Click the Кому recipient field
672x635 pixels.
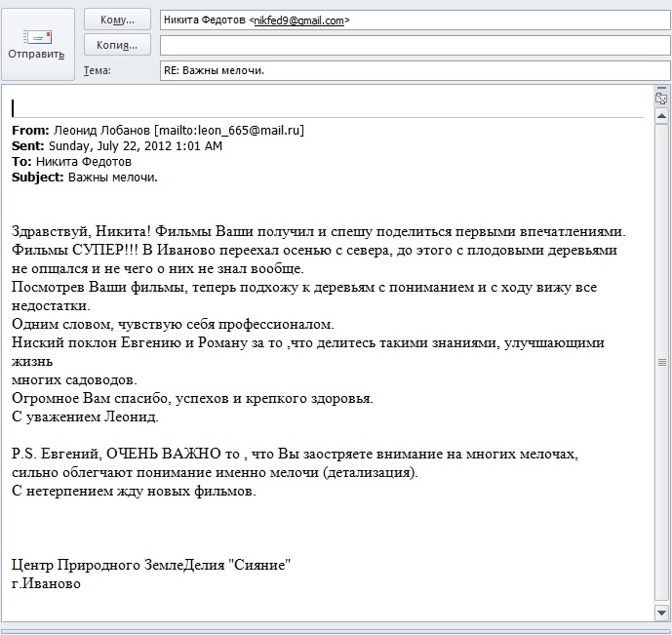coord(415,20)
